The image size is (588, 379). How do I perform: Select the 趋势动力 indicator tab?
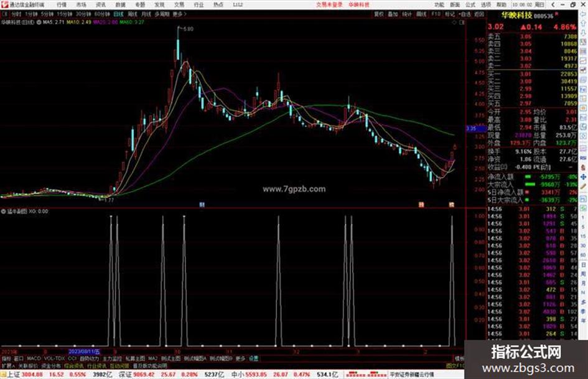(x=89, y=358)
